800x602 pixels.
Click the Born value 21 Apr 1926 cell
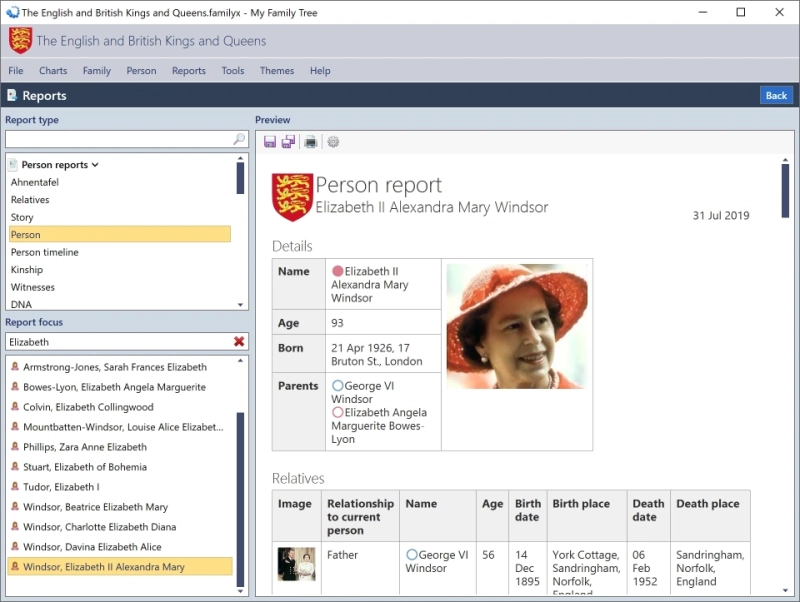pos(383,354)
